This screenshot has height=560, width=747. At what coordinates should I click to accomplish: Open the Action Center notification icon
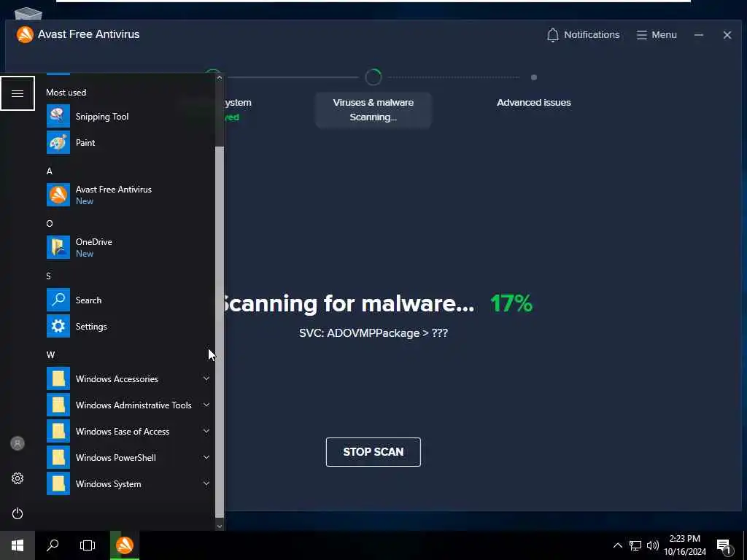click(724, 547)
